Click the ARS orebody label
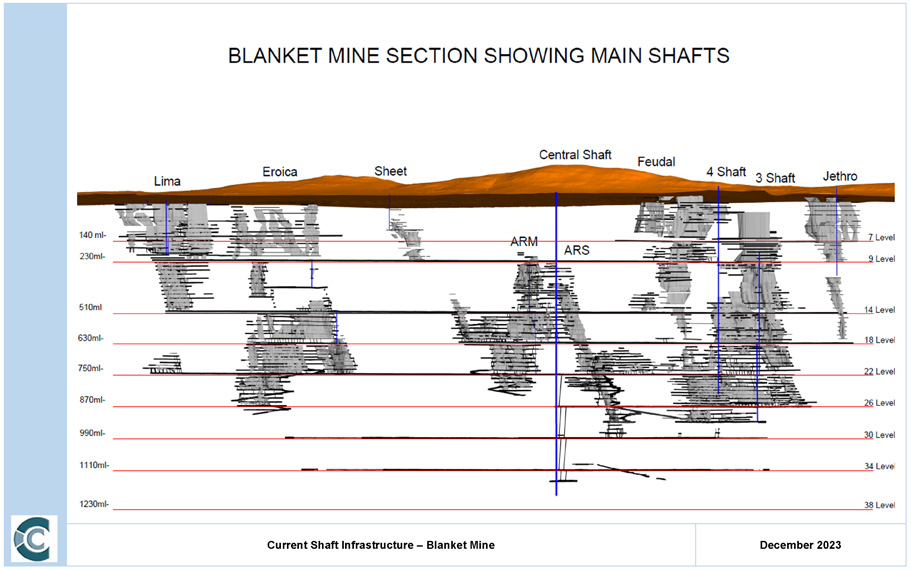This screenshot has width=911, height=570. coord(577,250)
